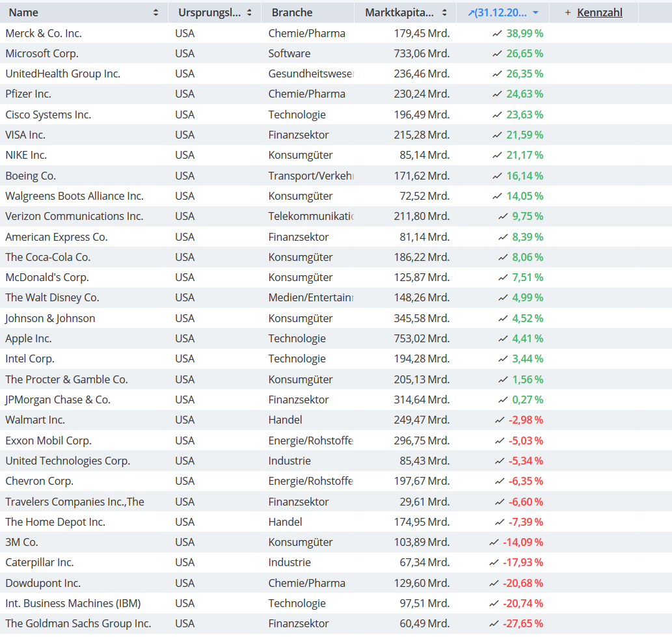
Task: Add a Kennzahl column
Action: 600,13
